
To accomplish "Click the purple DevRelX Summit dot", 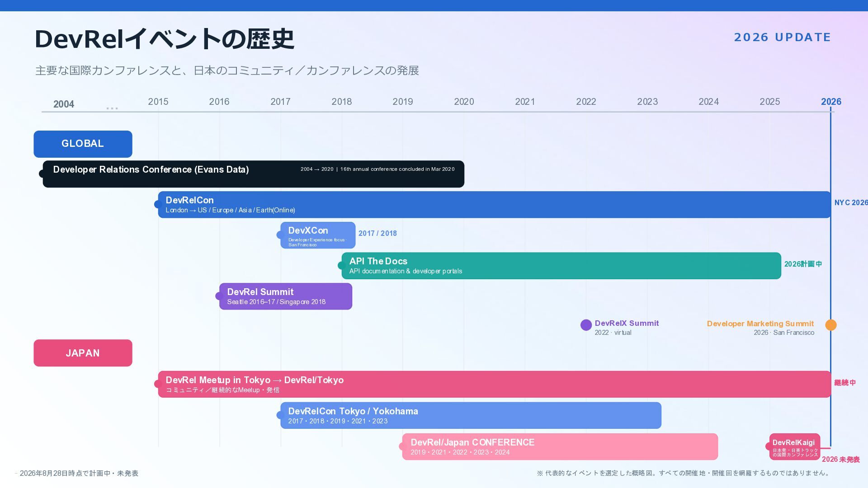I will [586, 325].
